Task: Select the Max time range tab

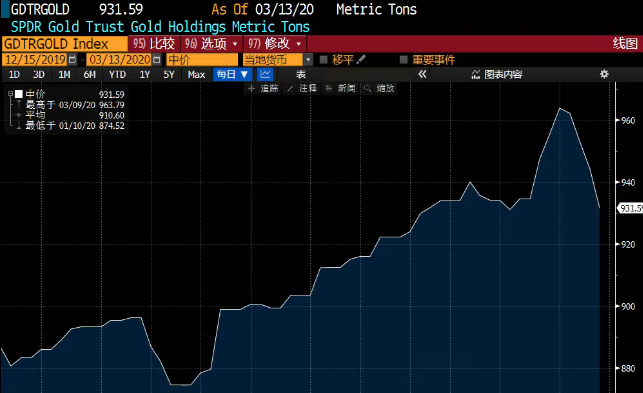Action: coord(196,74)
